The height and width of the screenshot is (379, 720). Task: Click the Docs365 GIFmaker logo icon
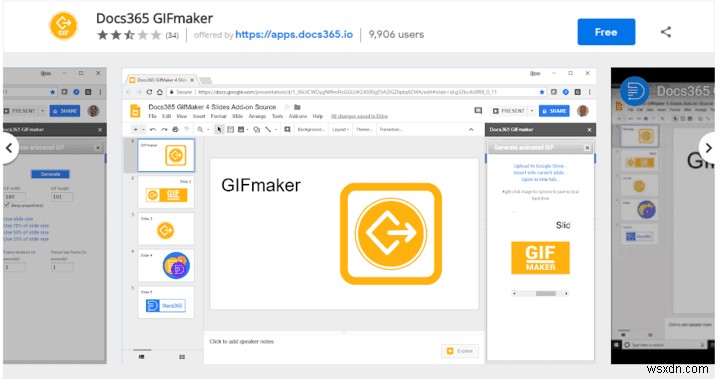click(x=63, y=26)
